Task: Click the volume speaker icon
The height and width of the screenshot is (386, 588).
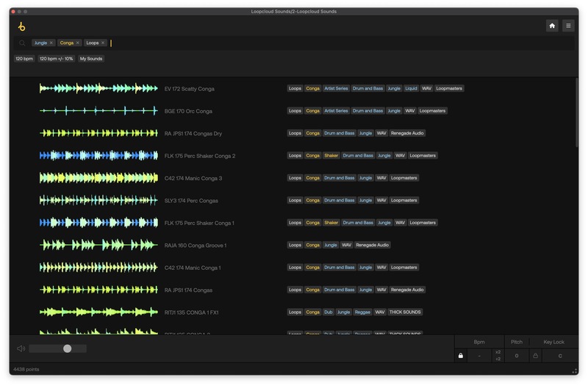Action: [21, 349]
